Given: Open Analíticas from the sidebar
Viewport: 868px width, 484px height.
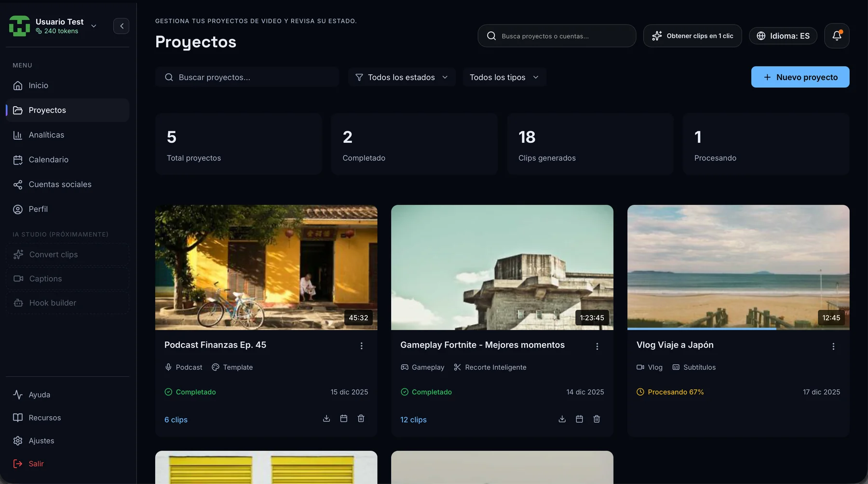Looking at the screenshot, I should pos(68,135).
